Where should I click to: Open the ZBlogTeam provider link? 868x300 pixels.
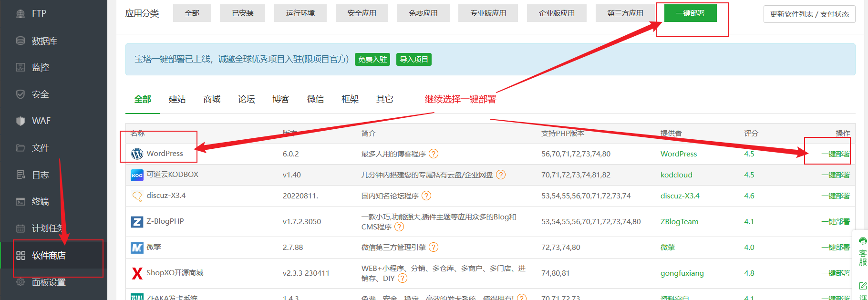pos(679,222)
